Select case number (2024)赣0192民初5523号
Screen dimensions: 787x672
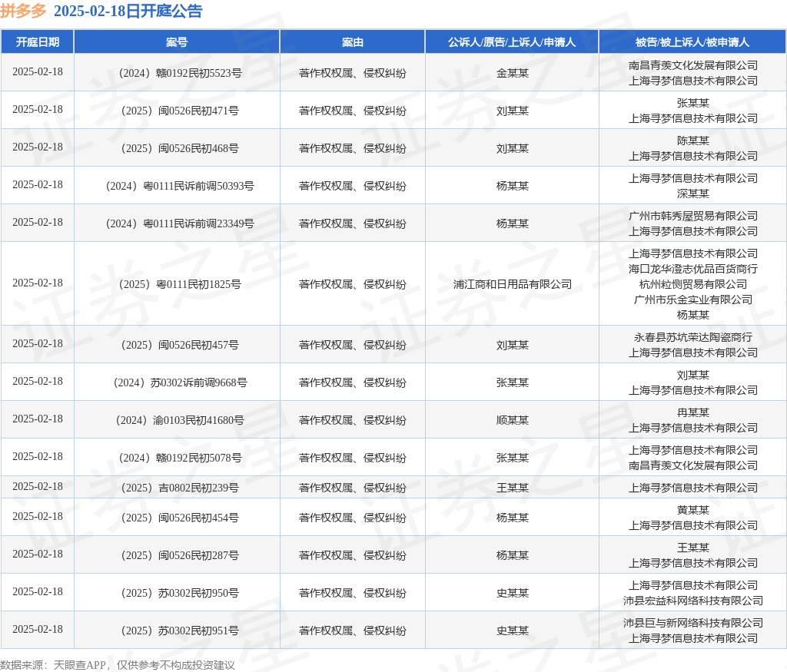tap(180, 73)
